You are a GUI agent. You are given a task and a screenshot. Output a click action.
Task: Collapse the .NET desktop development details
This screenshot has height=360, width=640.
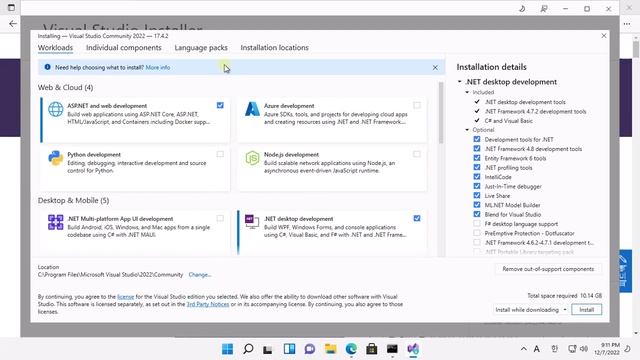tap(460, 82)
